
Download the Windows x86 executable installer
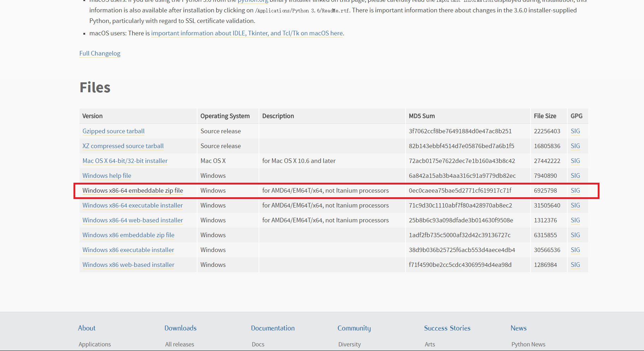(x=128, y=250)
